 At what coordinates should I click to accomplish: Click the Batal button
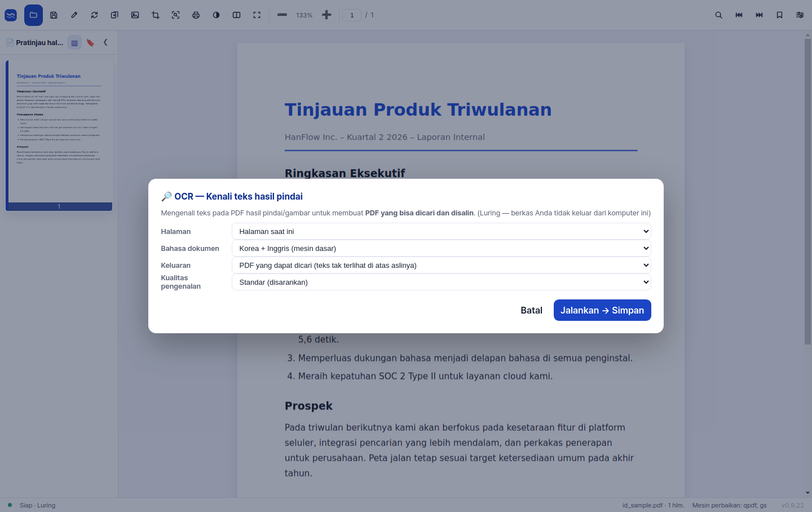click(531, 310)
